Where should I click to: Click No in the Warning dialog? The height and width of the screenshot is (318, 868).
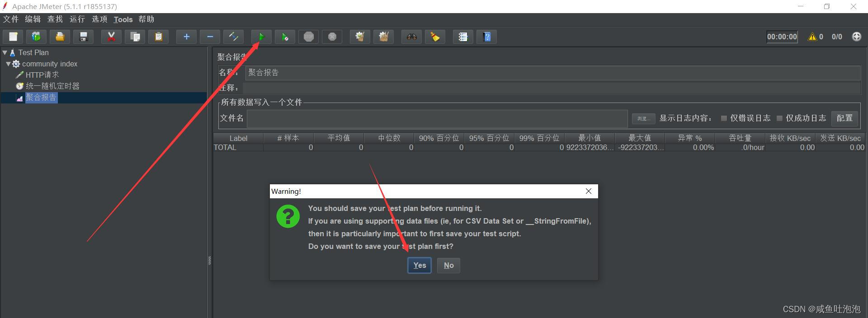tap(448, 265)
